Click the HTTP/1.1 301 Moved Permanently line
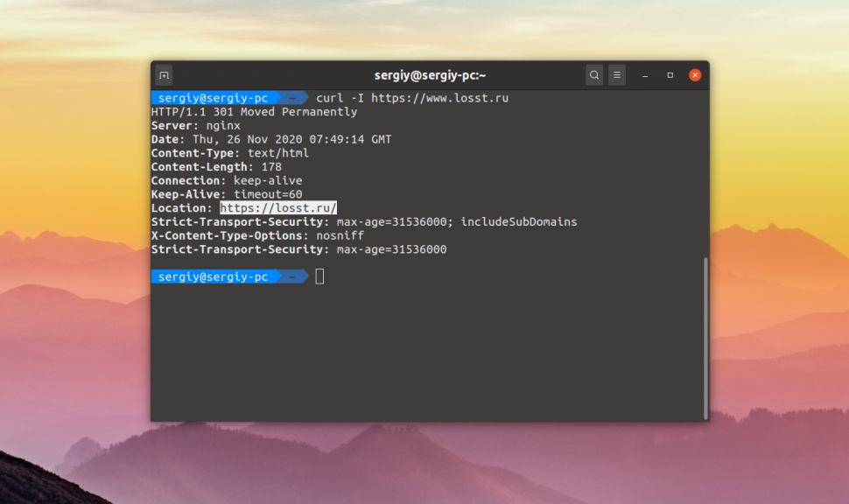 click(x=254, y=112)
